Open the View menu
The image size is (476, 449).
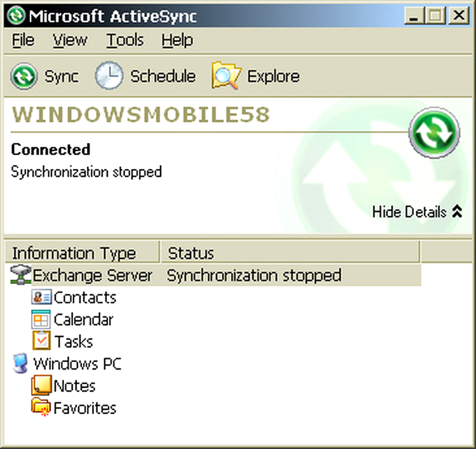click(70, 41)
